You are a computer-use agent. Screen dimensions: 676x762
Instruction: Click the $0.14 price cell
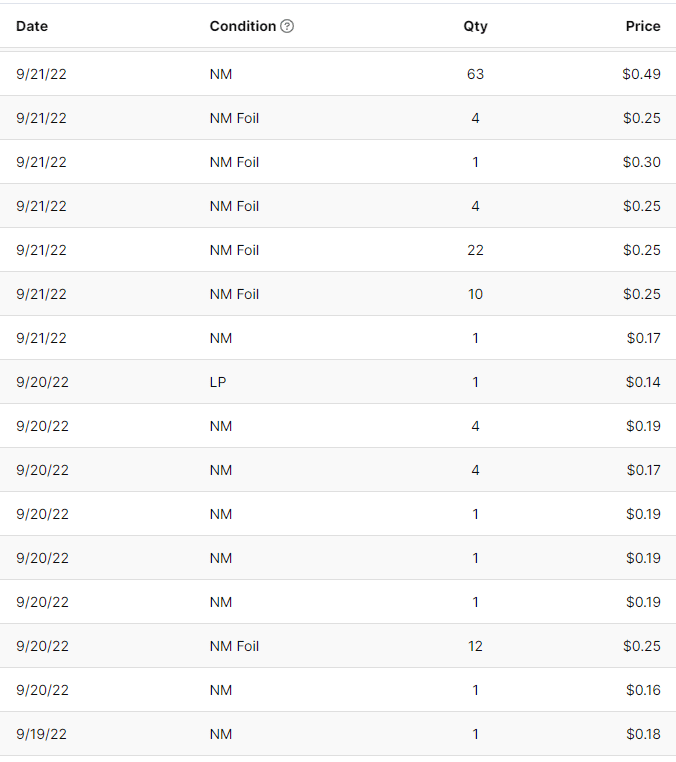pos(643,382)
